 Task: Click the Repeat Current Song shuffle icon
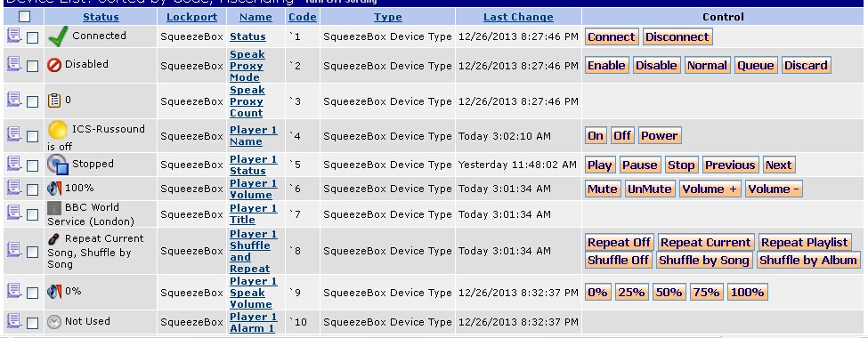(53, 239)
